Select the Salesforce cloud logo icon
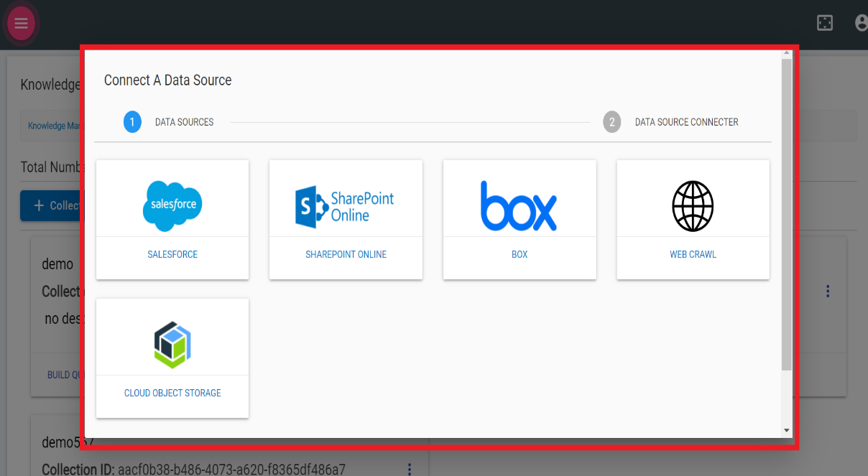The width and height of the screenshot is (868, 476). 172,206
